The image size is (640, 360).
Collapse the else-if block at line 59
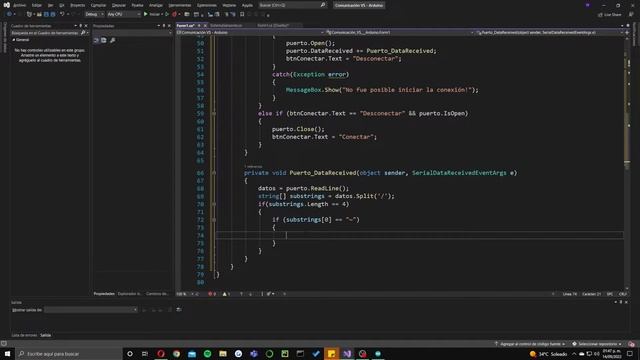(x=213, y=113)
